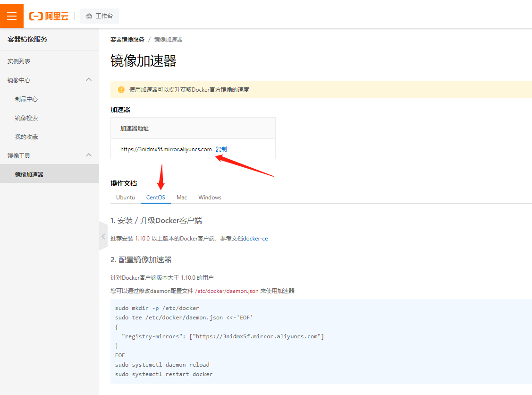Screen dimensions: 532x395
Task: Click the 容器镜像服务 sidebar title
Action: point(27,39)
